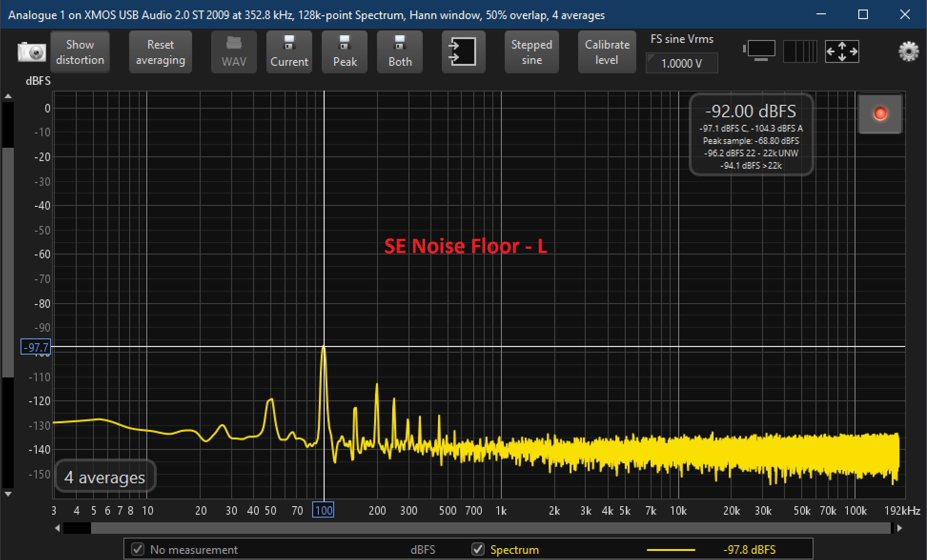Open RTA settings gear
The width and height of the screenshot is (927, 560).
pyautogui.click(x=908, y=51)
